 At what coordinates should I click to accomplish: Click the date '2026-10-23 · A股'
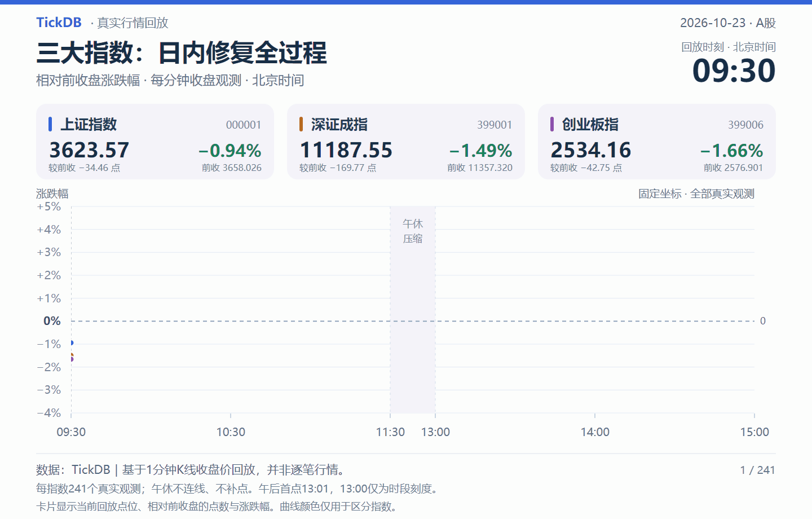click(727, 23)
